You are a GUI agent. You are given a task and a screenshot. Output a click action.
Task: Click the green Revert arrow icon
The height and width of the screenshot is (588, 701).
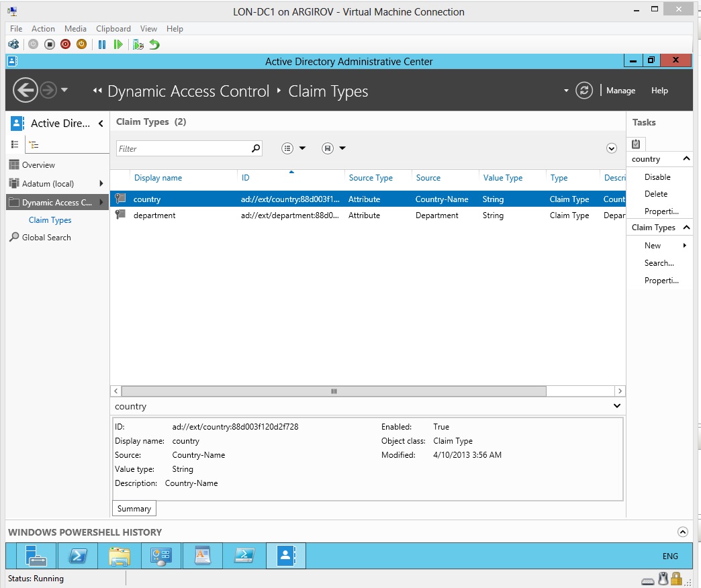point(154,44)
